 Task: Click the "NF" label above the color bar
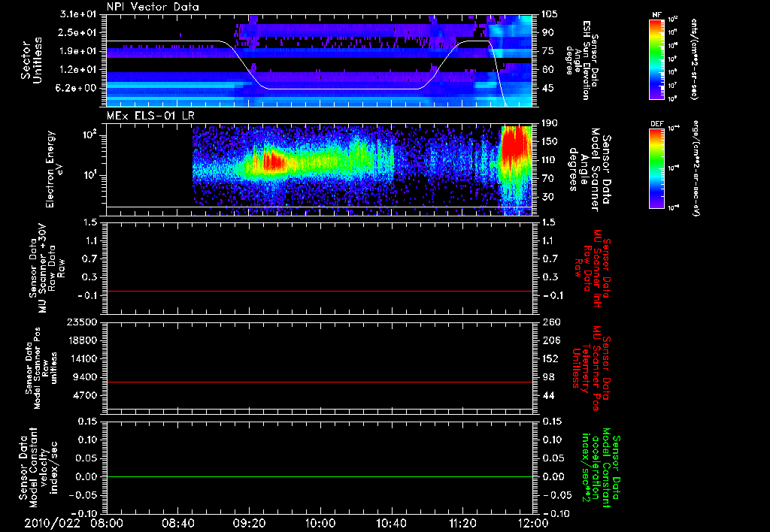pos(657,15)
